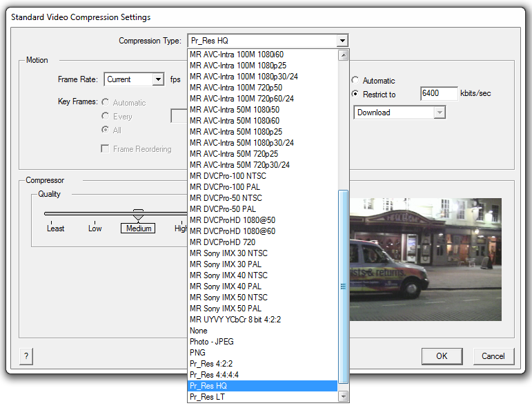Click the Cancel button
532x408 pixels.
[x=493, y=356]
